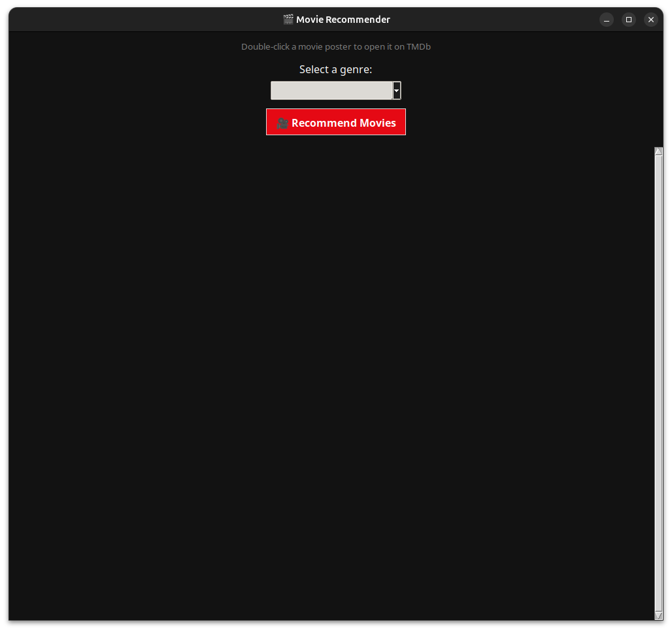
Task: Click the scrollbar down arrow
Action: click(658, 615)
